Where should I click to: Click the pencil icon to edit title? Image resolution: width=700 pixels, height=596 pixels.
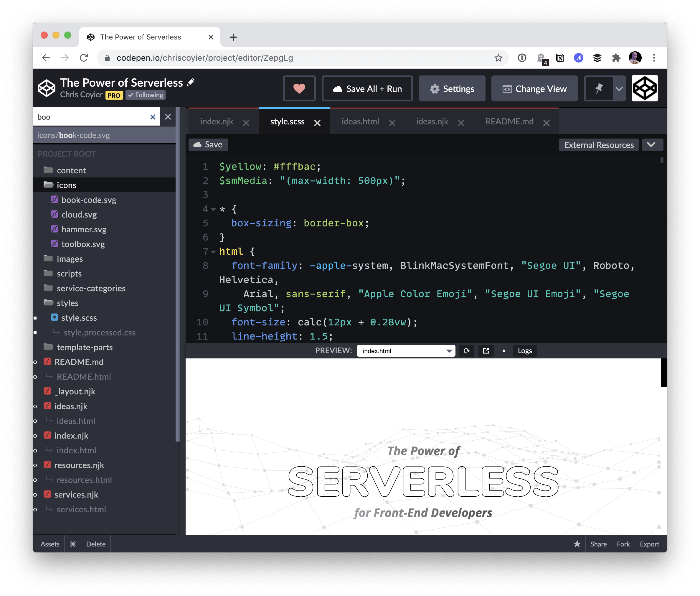click(191, 82)
